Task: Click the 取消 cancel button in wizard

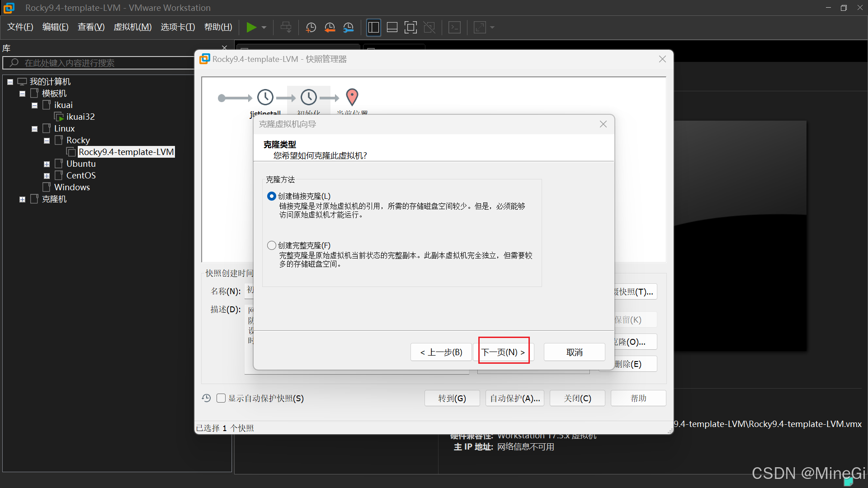Action: pos(574,352)
